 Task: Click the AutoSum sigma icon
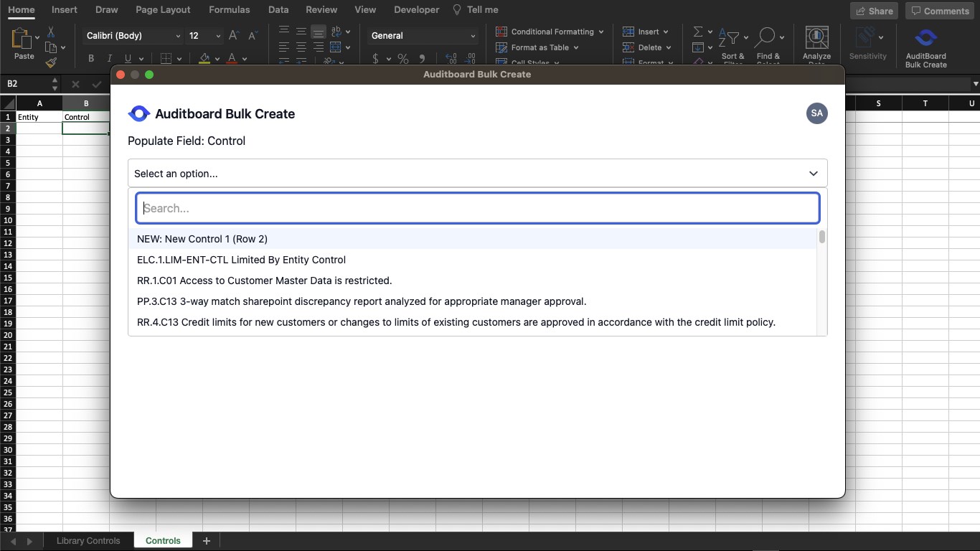coord(697,32)
